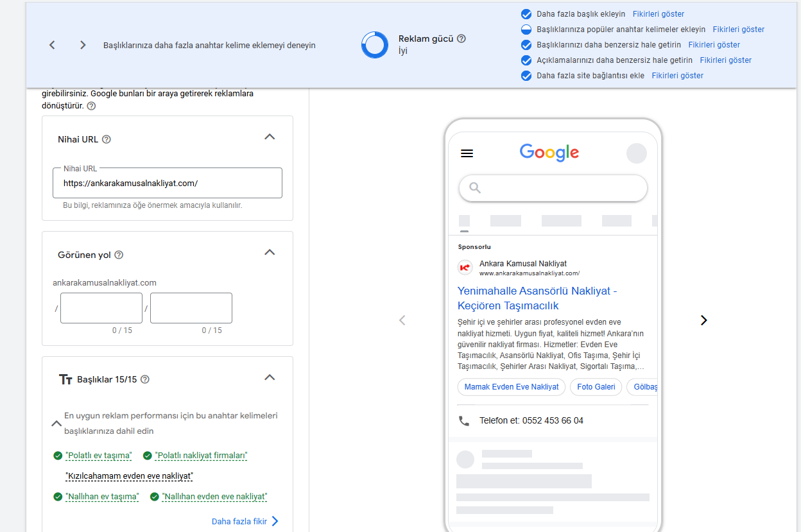Click arrow next to Daha fazla fikir
Screen dimensions: 801x532
[275, 521]
